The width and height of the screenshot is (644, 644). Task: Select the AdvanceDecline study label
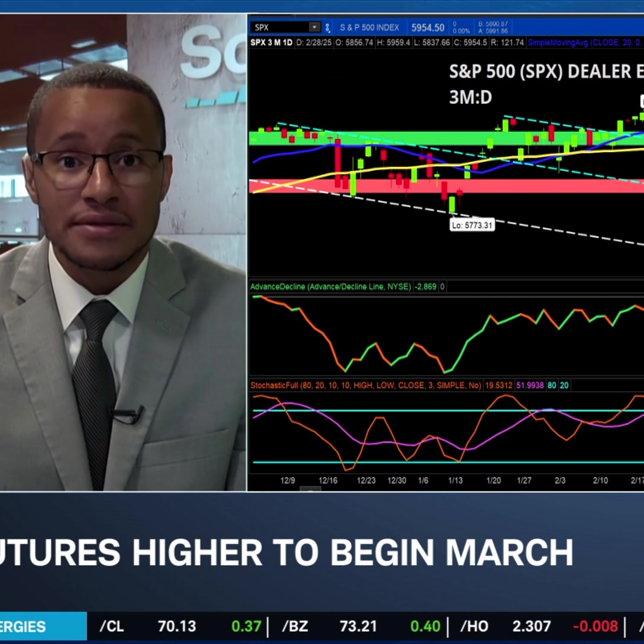click(330, 287)
